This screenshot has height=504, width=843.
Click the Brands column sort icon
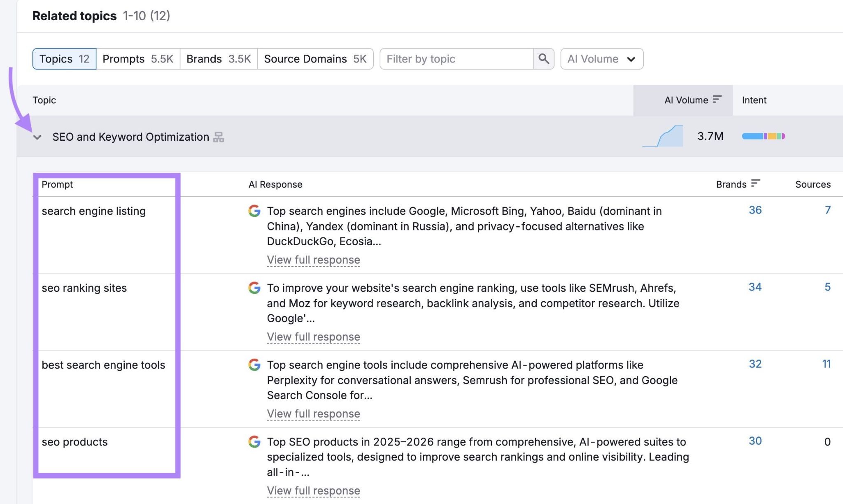point(755,184)
